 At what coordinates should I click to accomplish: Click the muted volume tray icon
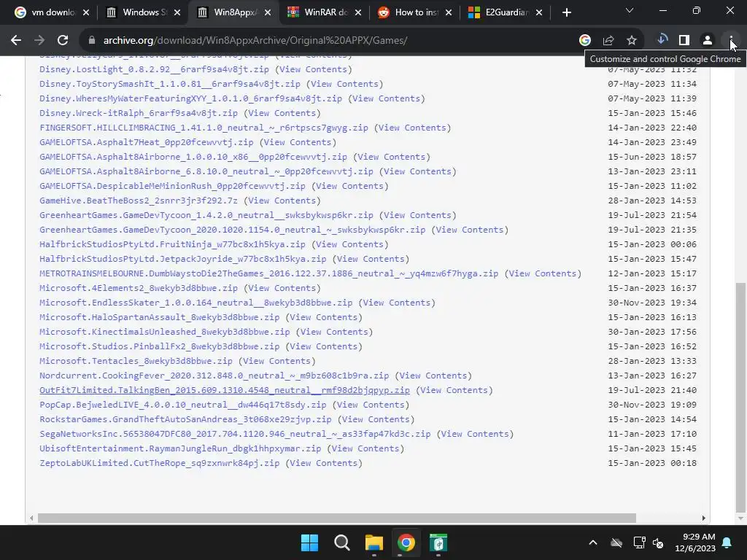click(658, 542)
